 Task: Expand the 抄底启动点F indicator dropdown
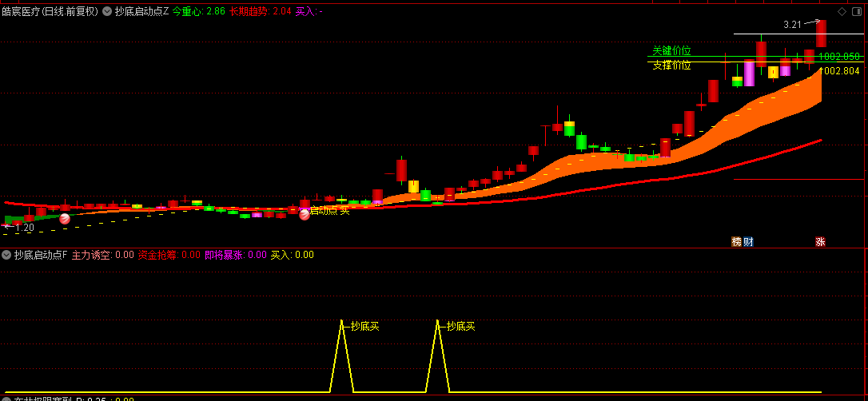pyautogui.click(x=6, y=255)
